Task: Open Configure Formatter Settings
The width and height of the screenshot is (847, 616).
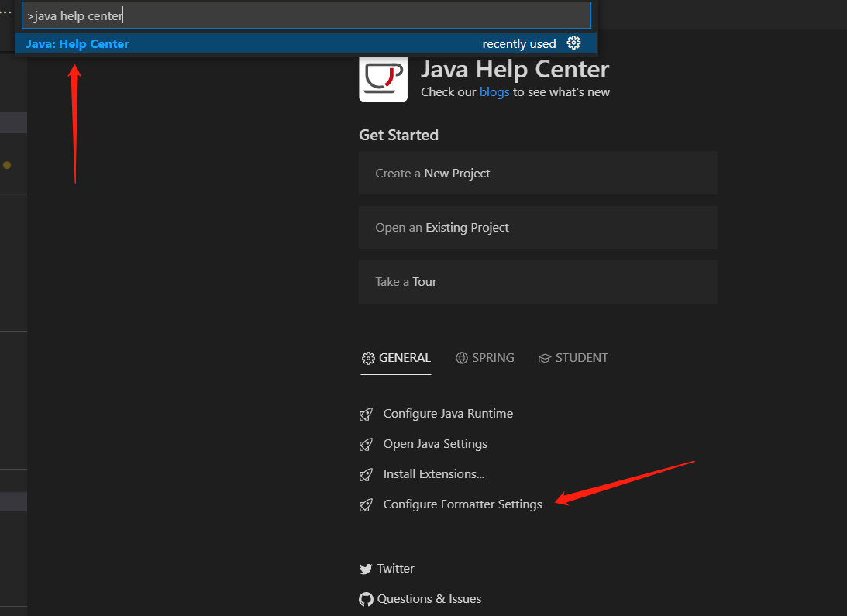Action: point(463,504)
